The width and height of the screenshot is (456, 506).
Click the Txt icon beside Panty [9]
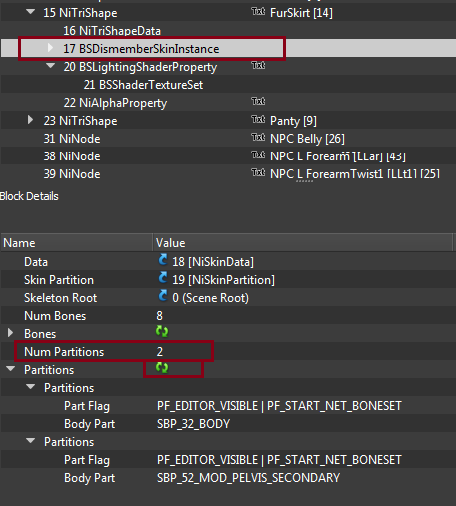[x=258, y=119]
